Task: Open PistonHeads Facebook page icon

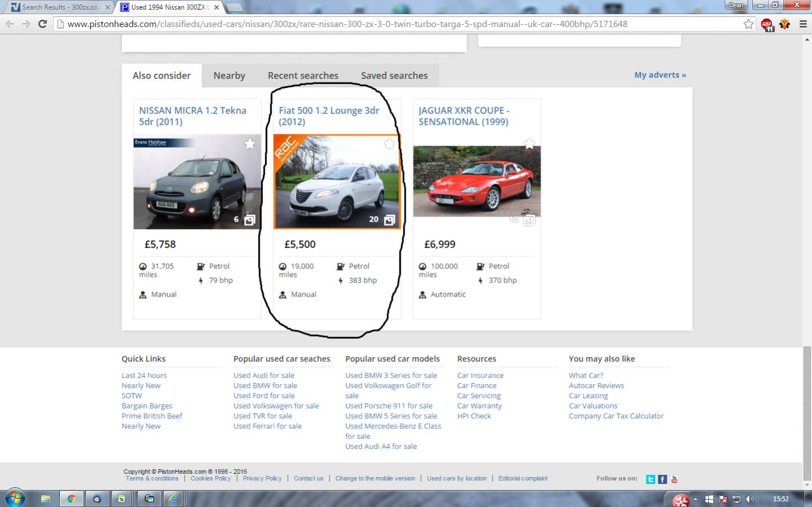Action: [662, 479]
